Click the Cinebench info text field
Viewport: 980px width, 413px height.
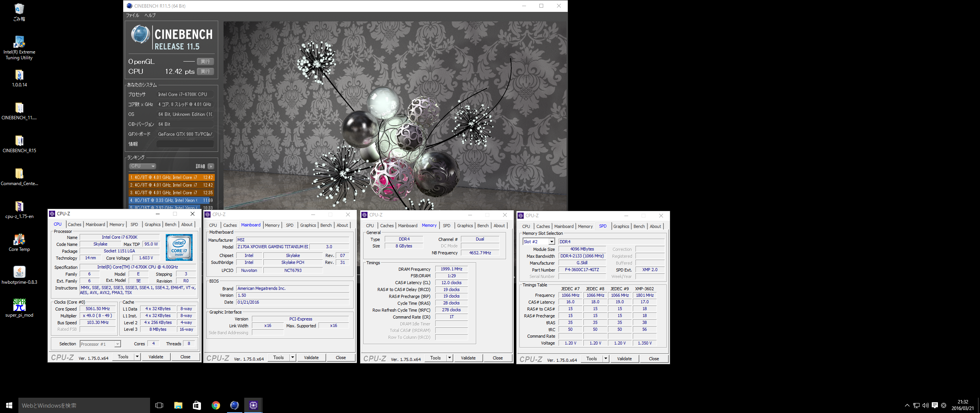click(185, 144)
